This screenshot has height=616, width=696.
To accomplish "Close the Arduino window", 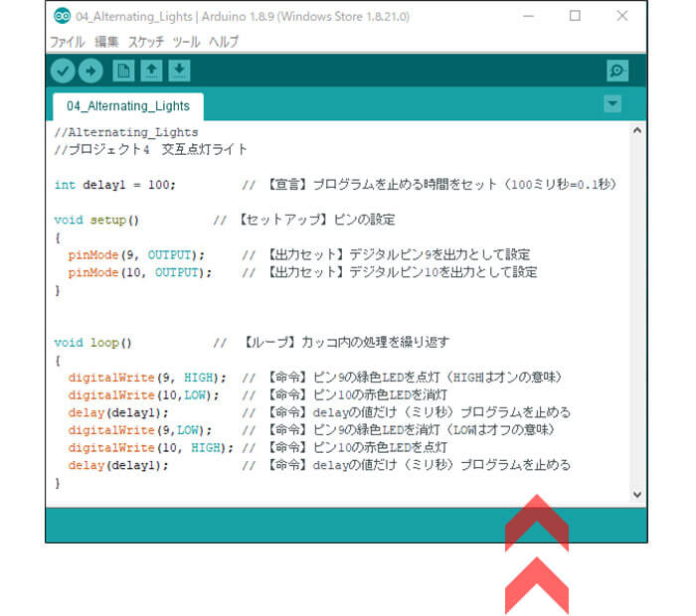I will pyautogui.click(x=622, y=16).
